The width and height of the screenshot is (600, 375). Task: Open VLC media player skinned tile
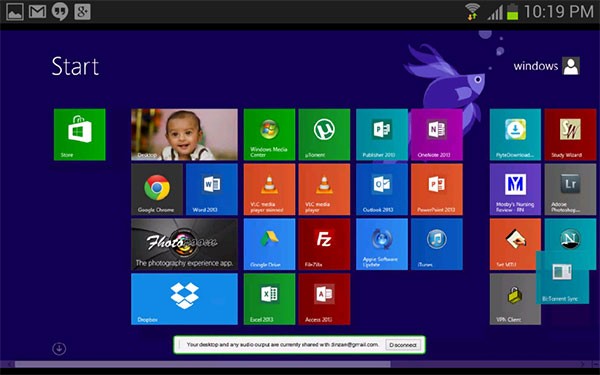[269, 189]
